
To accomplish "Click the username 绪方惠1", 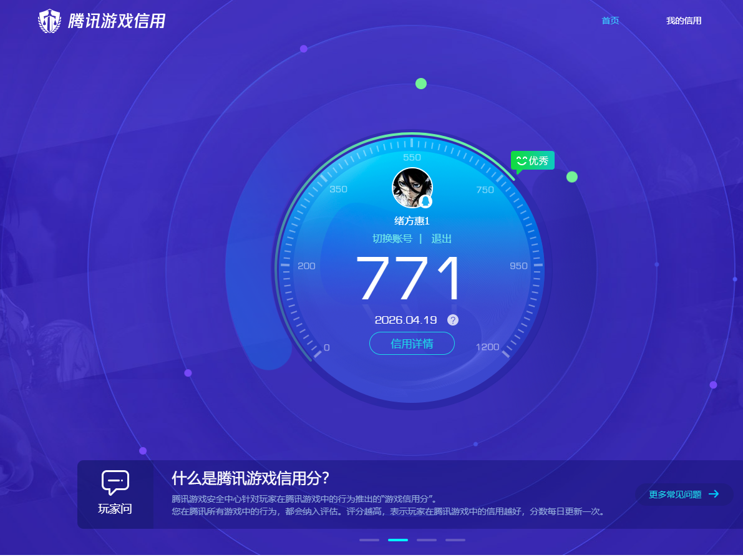I will pyautogui.click(x=412, y=221).
